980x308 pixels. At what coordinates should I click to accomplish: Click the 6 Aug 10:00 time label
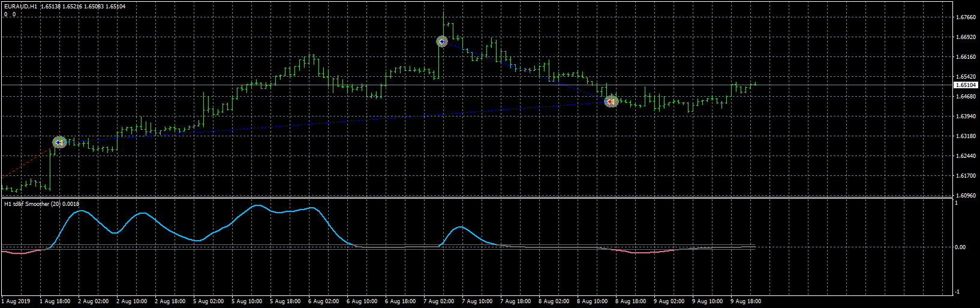coord(362,301)
